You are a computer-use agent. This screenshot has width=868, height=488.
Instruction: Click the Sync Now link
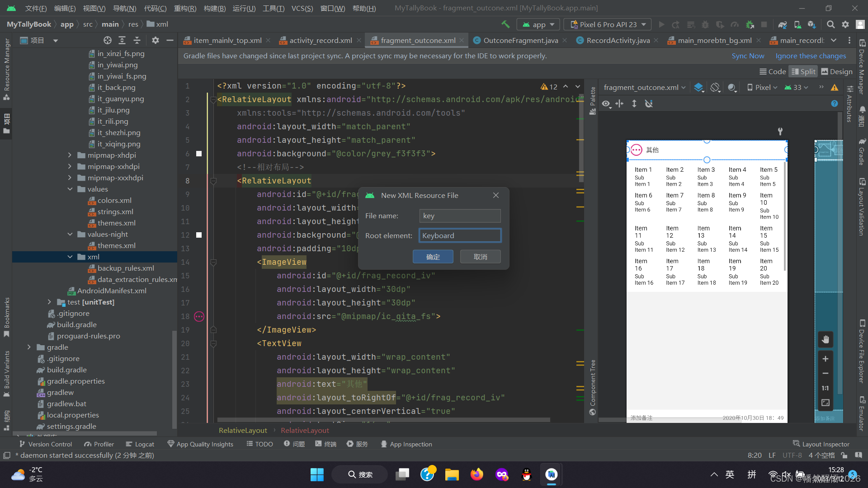coord(748,56)
